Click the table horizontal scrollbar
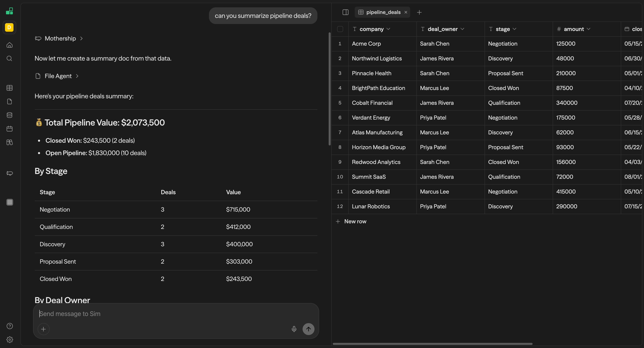Viewport: 644px width, 348px height. click(432, 344)
